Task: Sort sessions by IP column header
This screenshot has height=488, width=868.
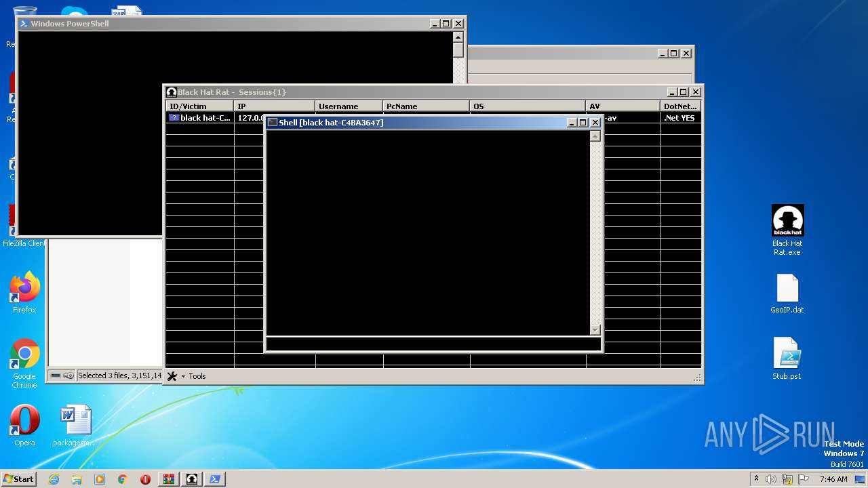Action: pos(275,106)
